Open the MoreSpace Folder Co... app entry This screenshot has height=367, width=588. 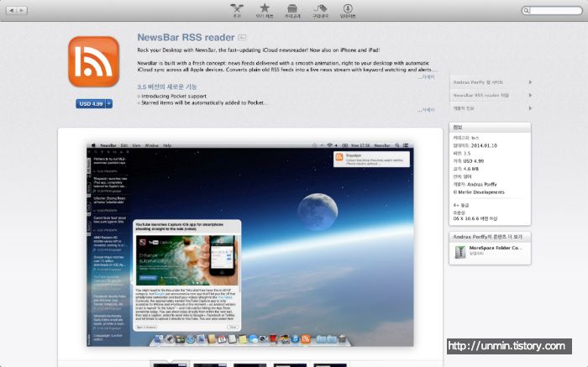[x=490, y=252]
